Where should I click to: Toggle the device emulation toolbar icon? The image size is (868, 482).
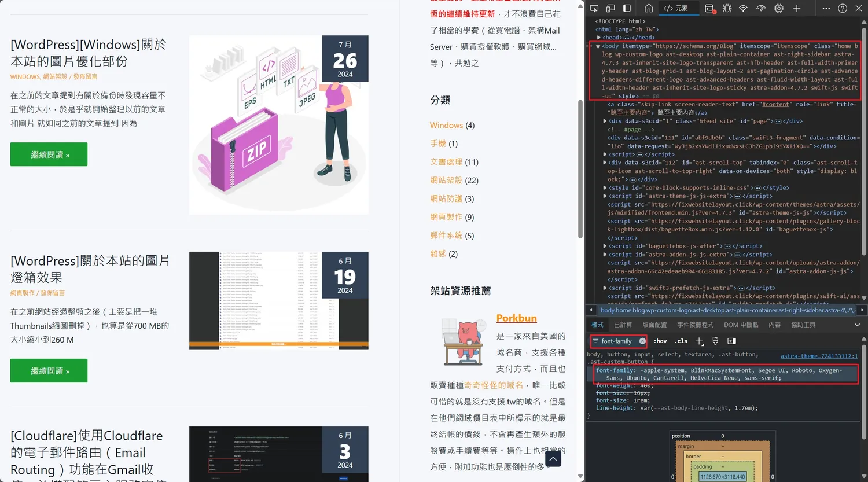pos(610,8)
